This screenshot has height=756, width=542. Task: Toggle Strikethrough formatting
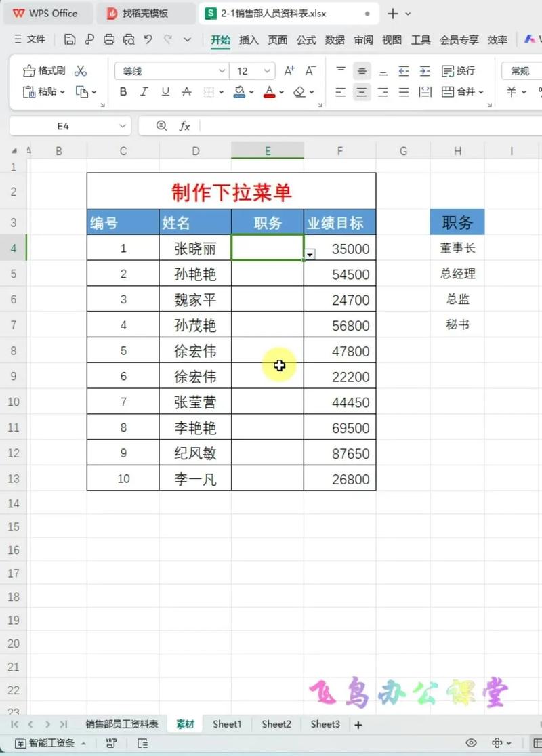click(x=186, y=91)
